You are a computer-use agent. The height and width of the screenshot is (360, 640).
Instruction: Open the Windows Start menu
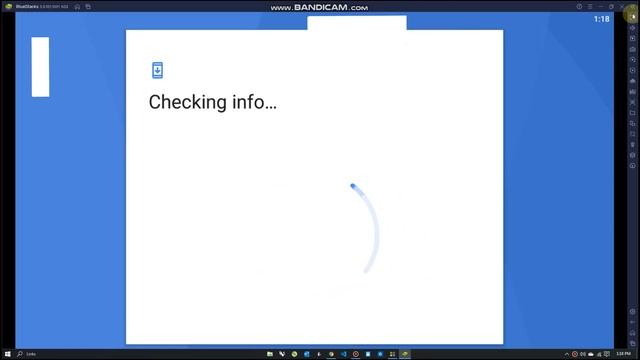pos(7,354)
